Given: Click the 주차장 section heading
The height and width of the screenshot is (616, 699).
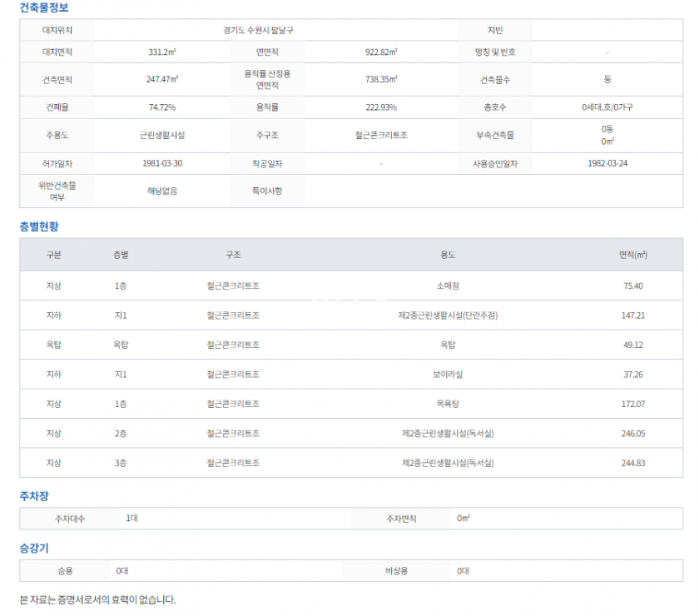Looking at the screenshot, I should pyautogui.click(x=34, y=496).
